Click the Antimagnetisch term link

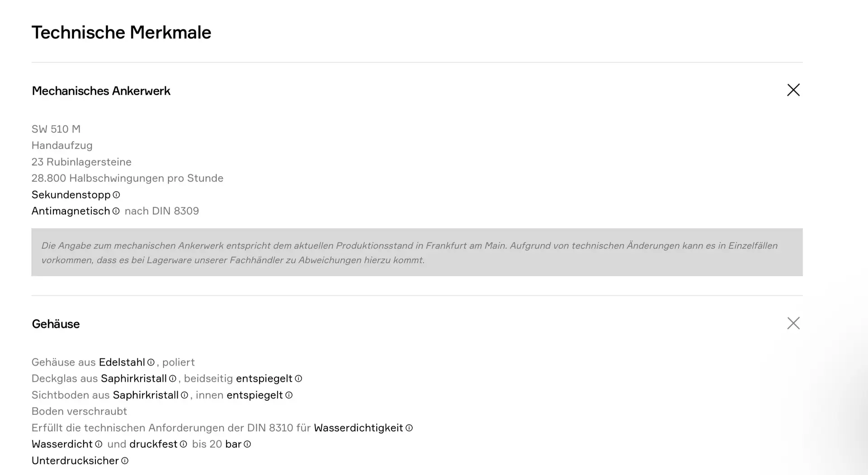click(71, 211)
